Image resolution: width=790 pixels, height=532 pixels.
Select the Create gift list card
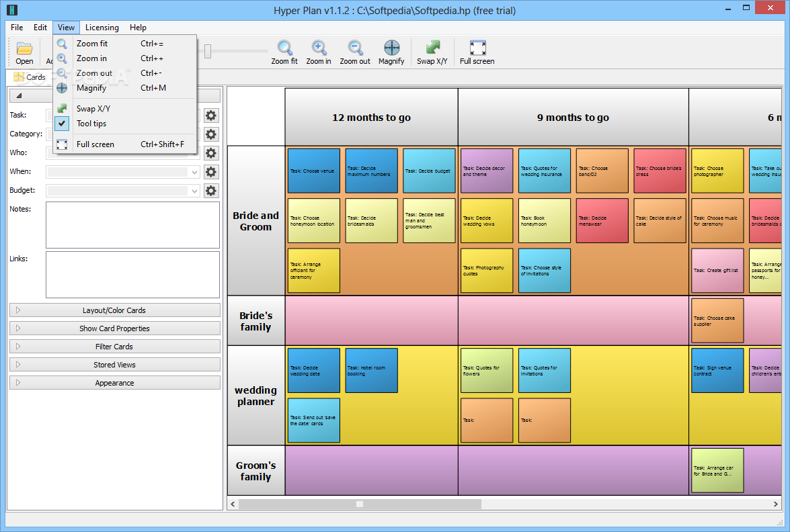pyautogui.click(x=717, y=270)
